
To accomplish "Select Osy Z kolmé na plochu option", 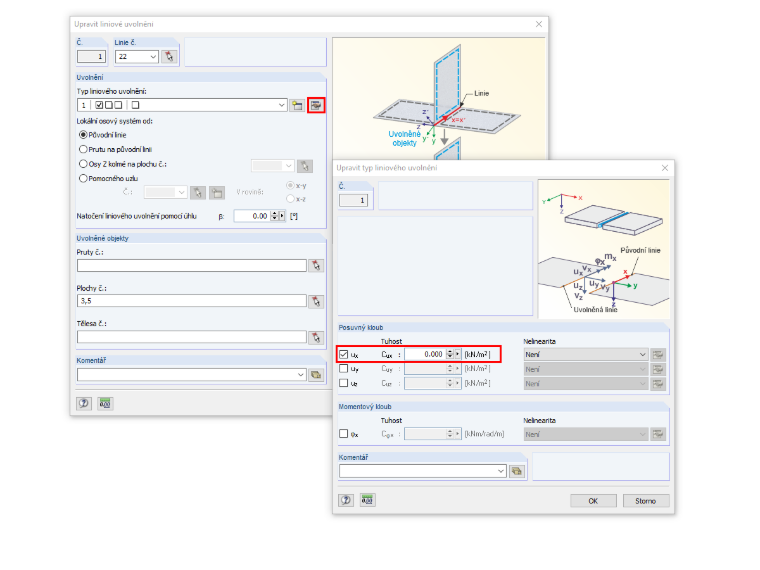I will (83, 164).
